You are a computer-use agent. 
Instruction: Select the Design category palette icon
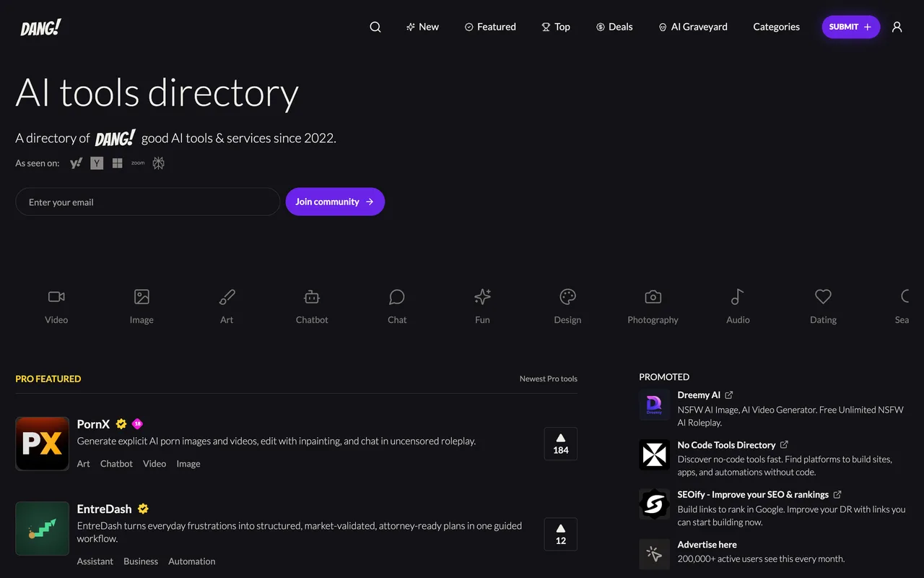pyautogui.click(x=567, y=296)
